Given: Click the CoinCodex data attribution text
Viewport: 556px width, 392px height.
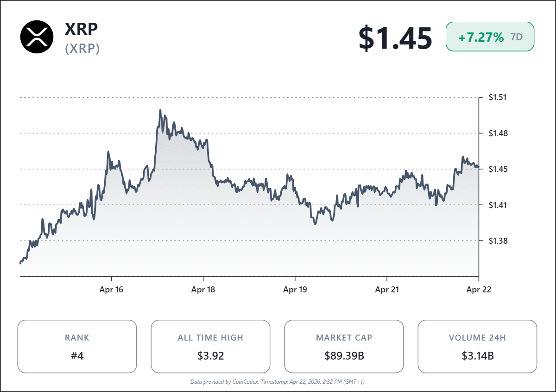Looking at the screenshot, I should coord(278,382).
